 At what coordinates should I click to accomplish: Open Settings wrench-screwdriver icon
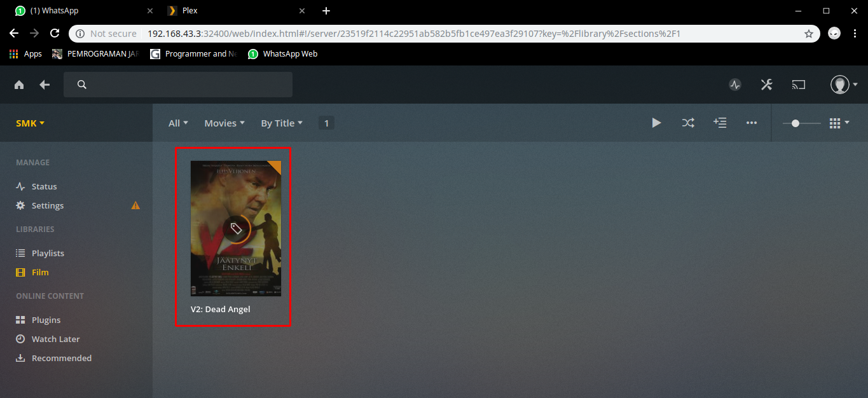coord(767,85)
